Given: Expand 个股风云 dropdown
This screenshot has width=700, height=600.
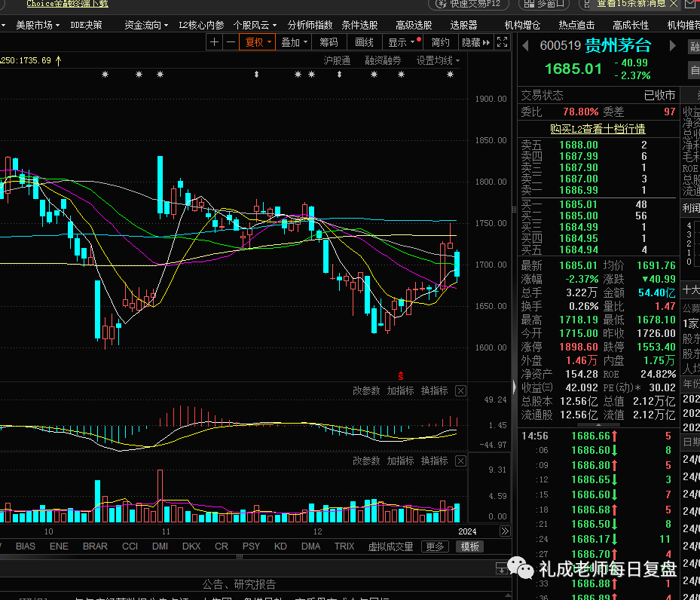Looking at the screenshot, I should [255, 25].
